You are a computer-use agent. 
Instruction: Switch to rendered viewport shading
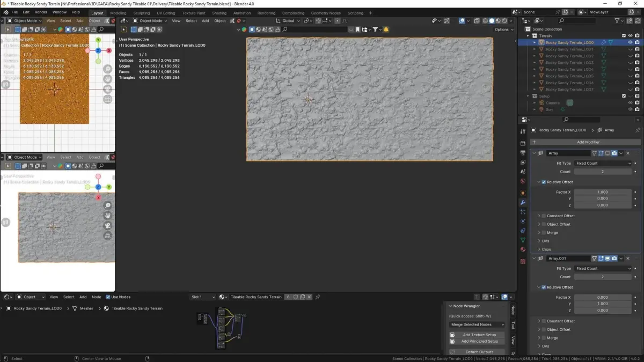(505, 21)
